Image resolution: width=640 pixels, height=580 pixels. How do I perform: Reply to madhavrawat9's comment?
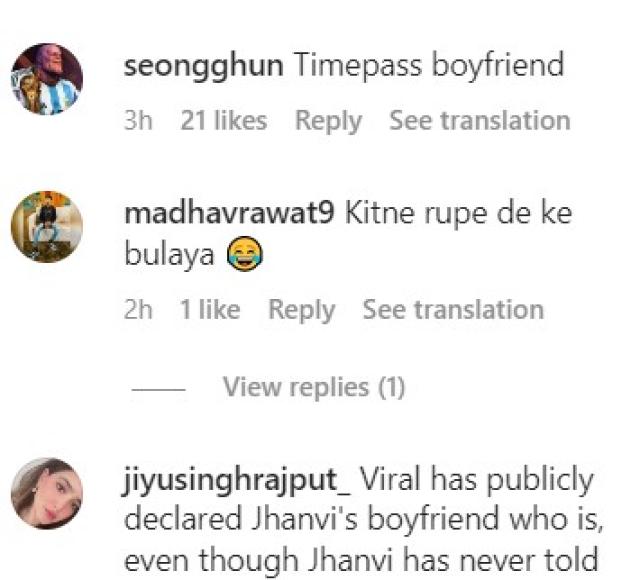click(x=302, y=310)
